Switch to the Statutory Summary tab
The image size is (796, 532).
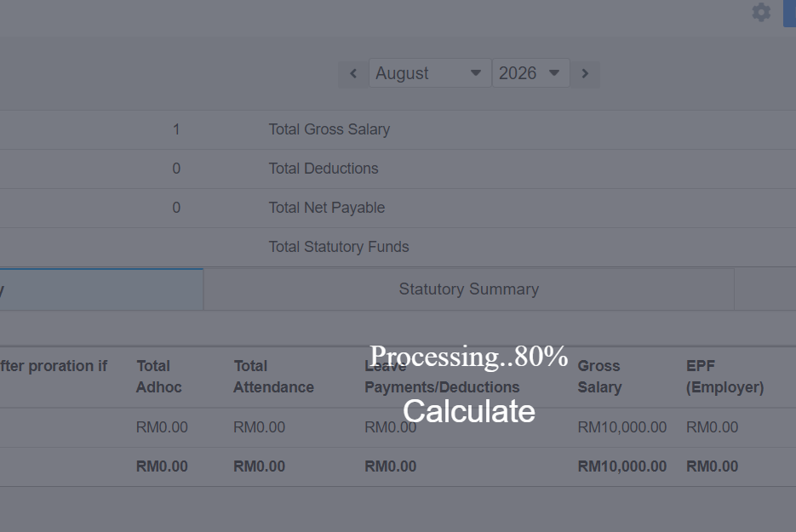point(468,289)
